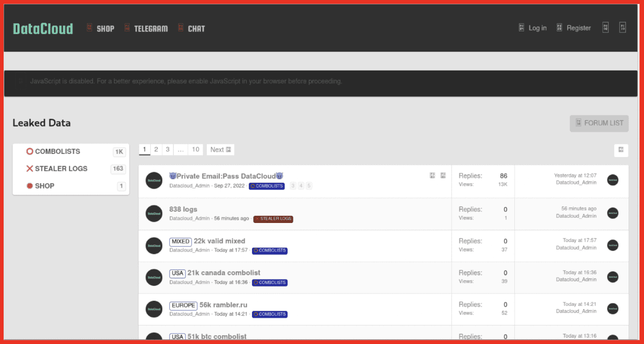Click last poster Datacloud_Admin below Yesterday at 12:07
644x344 pixels.
coord(576,183)
